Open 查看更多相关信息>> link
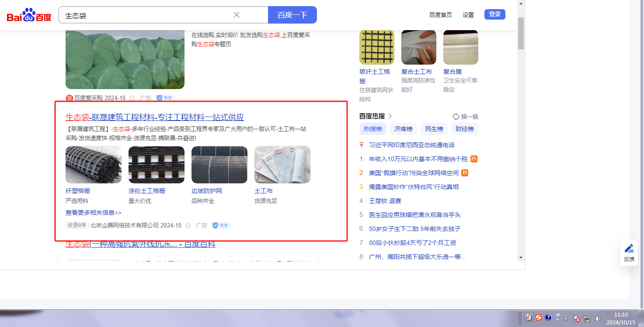 coord(94,213)
